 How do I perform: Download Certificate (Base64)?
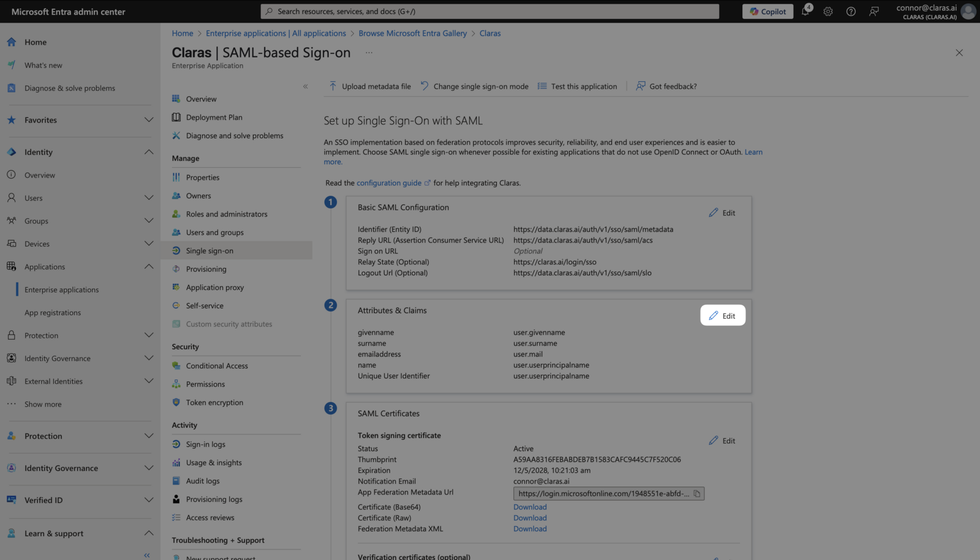tap(530, 507)
